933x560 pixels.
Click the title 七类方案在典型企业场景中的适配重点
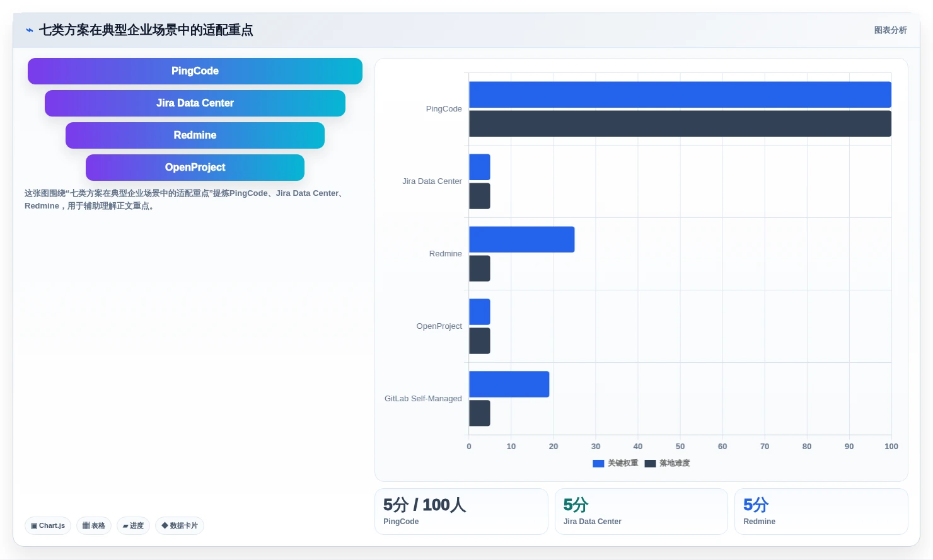pos(146,30)
